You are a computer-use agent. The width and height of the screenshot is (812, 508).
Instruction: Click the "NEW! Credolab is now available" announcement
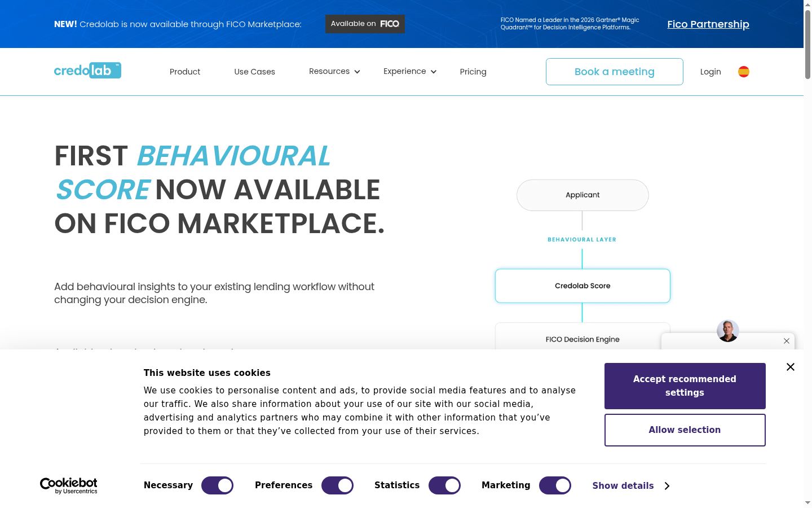(178, 24)
